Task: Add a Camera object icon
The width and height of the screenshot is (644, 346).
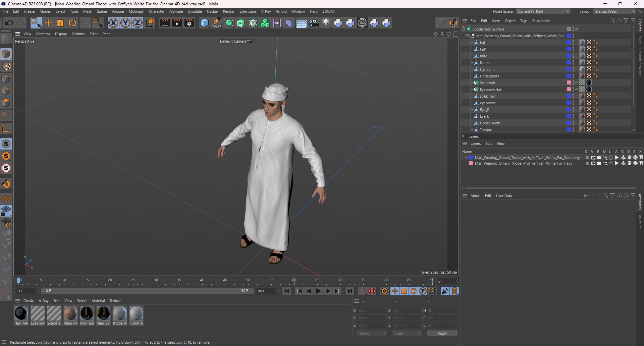Action: (314, 23)
